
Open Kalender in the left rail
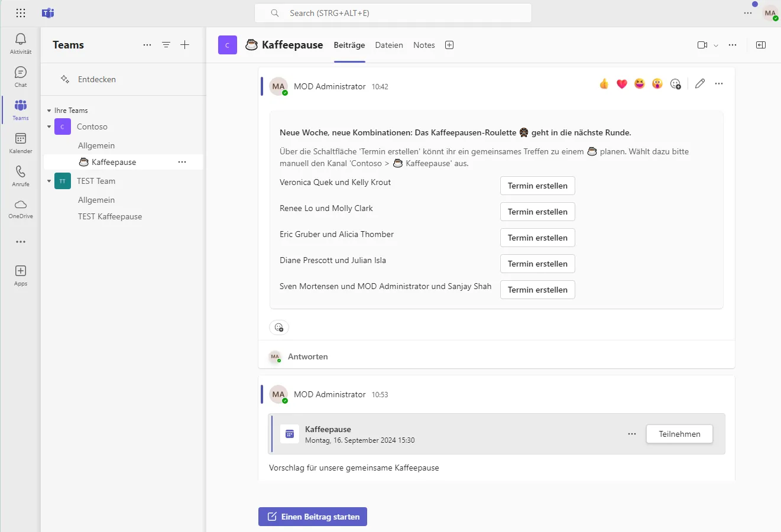pos(21,143)
